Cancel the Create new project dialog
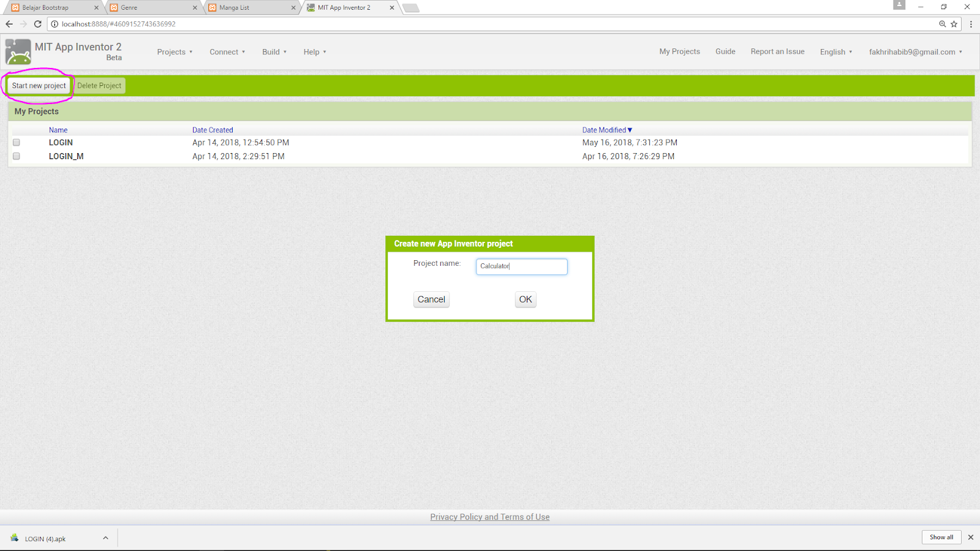This screenshot has height=551, width=980. pyautogui.click(x=431, y=299)
